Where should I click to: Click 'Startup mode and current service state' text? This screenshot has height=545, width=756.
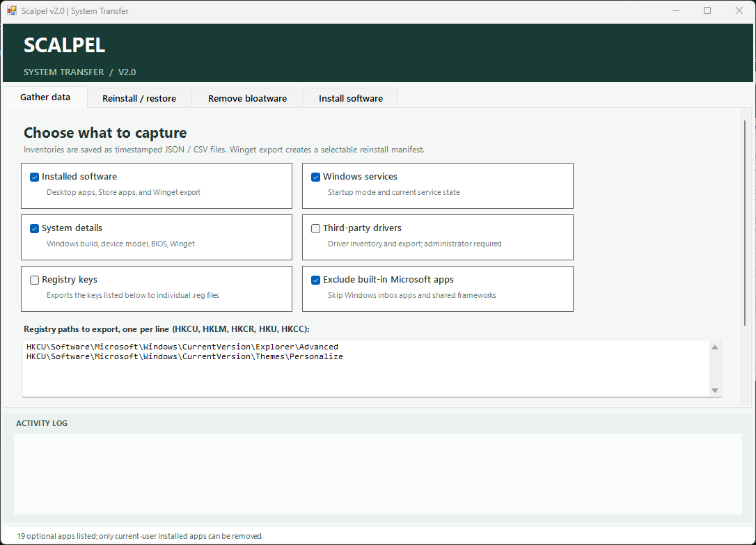click(394, 192)
